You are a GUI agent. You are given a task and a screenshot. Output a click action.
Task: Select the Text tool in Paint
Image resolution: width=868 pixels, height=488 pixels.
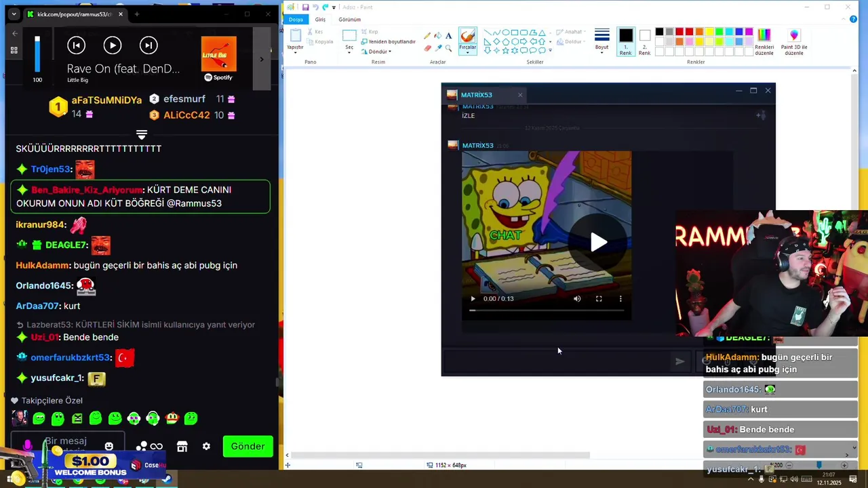[x=448, y=36]
